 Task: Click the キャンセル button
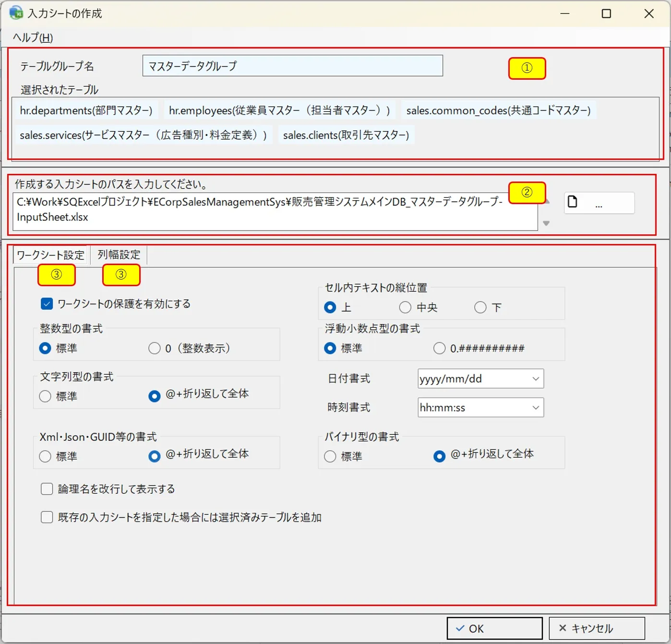tap(597, 628)
